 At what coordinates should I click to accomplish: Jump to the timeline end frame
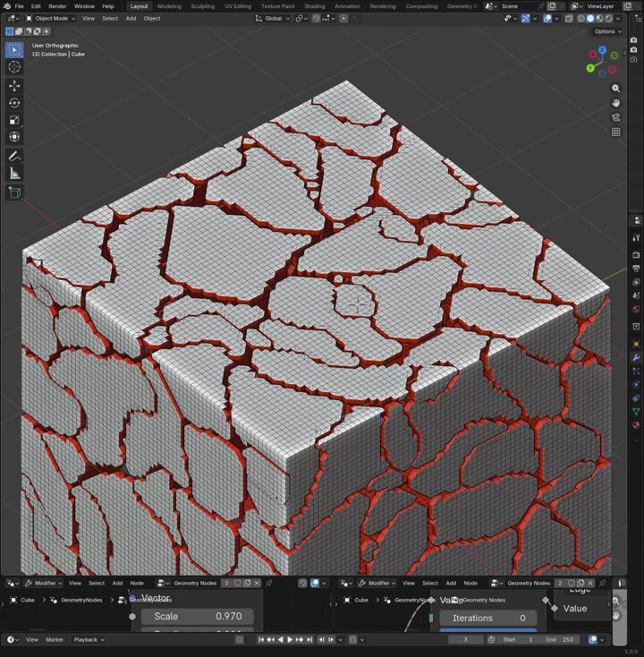tap(309, 639)
